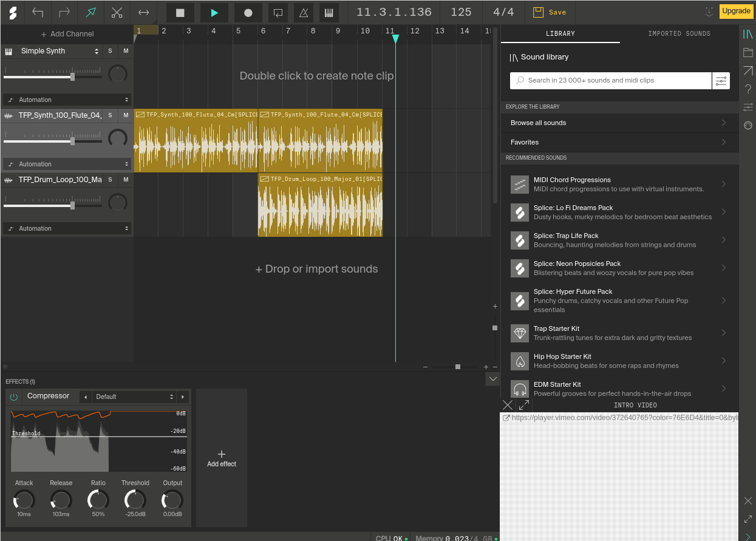Select the next Compressor preset
The width and height of the screenshot is (756, 541).
coord(183,396)
